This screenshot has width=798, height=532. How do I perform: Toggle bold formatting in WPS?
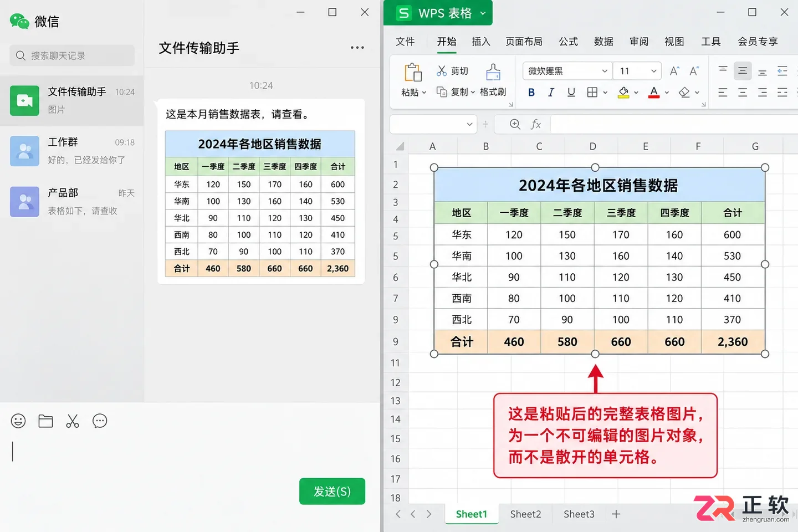point(531,93)
